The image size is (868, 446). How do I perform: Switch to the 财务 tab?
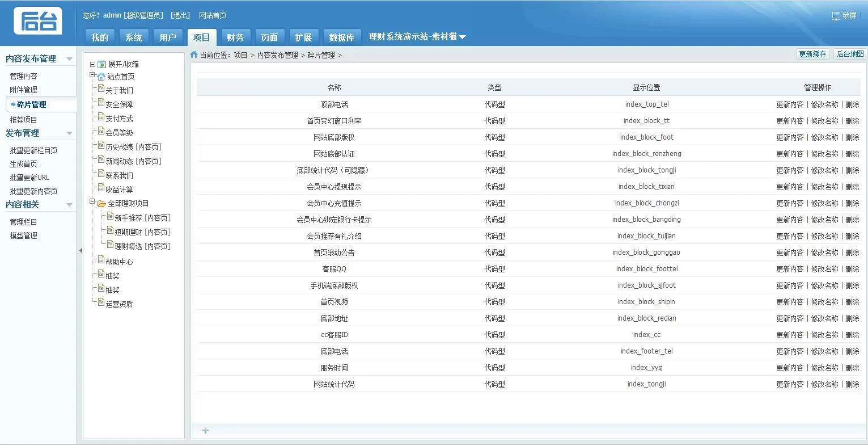[x=235, y=37]
